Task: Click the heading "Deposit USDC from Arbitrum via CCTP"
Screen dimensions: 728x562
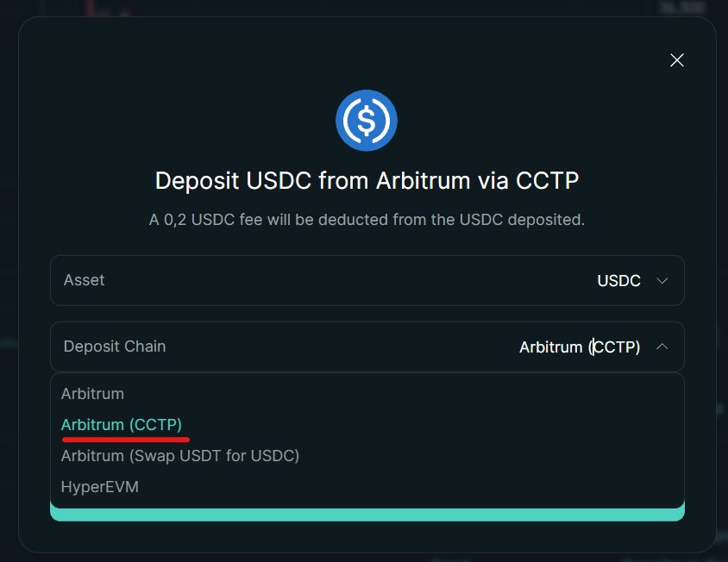Action: point(367,181)
